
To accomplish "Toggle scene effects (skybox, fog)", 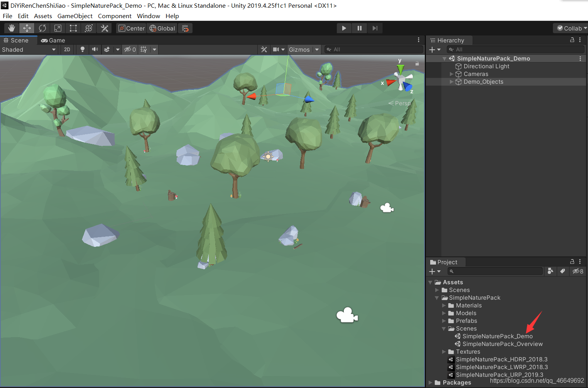I will pos(107,49).
